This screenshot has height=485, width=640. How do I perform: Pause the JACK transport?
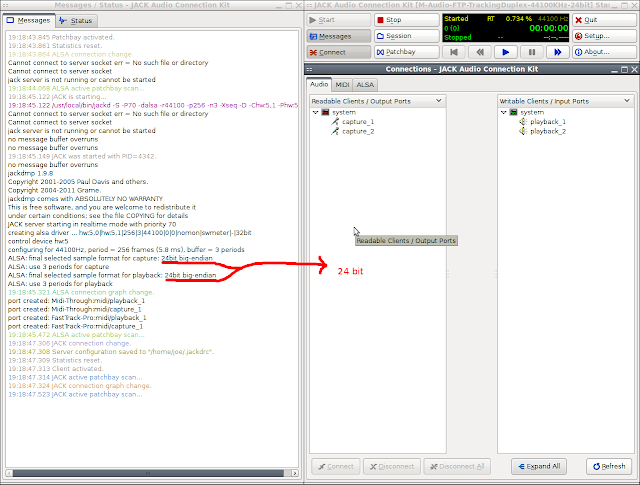pos(532,52)
